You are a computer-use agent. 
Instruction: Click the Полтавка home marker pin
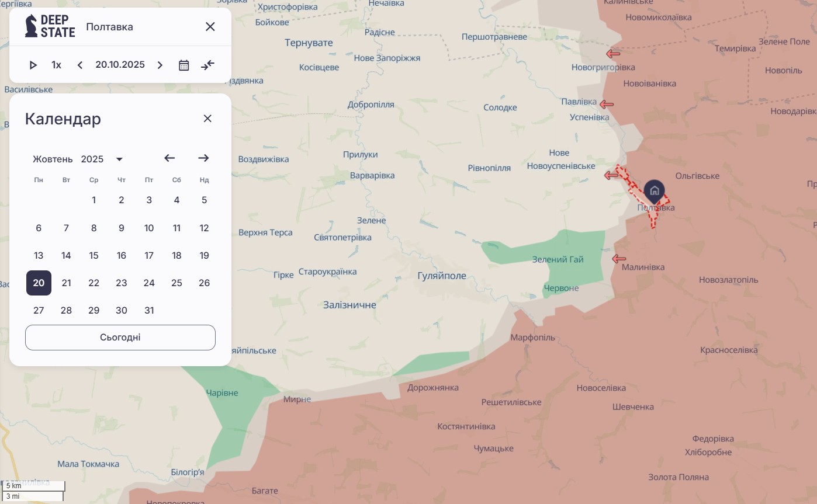[655, 191]
